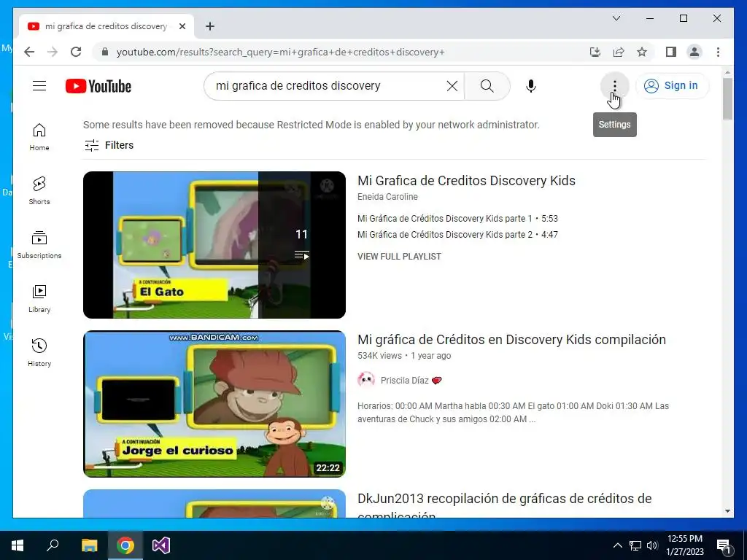The width and height of the screenshot is (747, 560).
Task: View site information lock icon
Action: tap(105, 52)
